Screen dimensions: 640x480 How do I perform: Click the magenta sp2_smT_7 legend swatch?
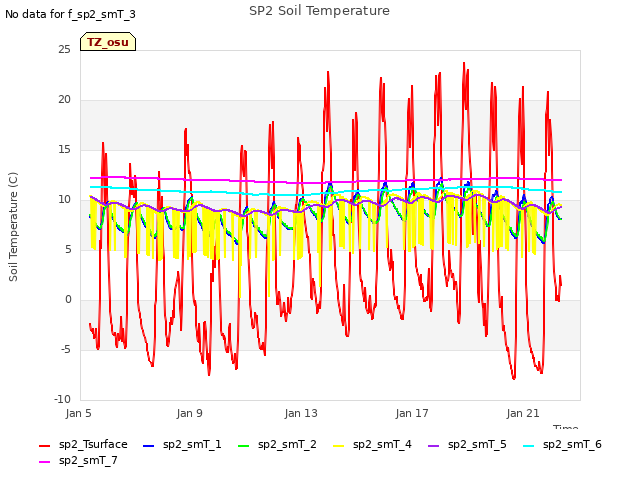pyautogui.click(x=44, y=462)
